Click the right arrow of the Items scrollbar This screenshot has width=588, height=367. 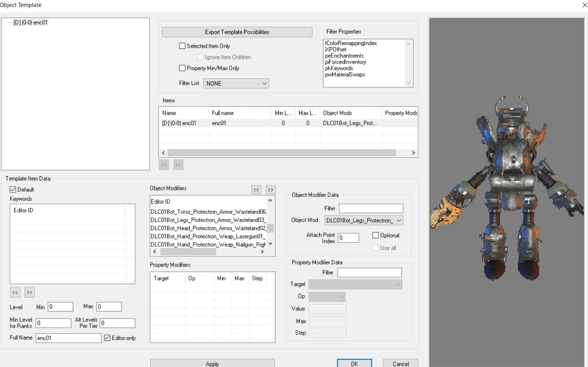(413, 153)
